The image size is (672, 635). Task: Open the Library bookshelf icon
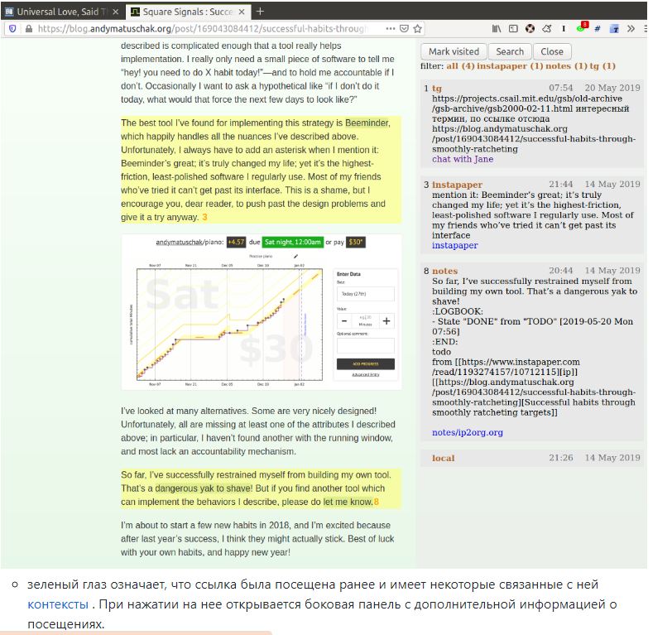click(497, 29)
